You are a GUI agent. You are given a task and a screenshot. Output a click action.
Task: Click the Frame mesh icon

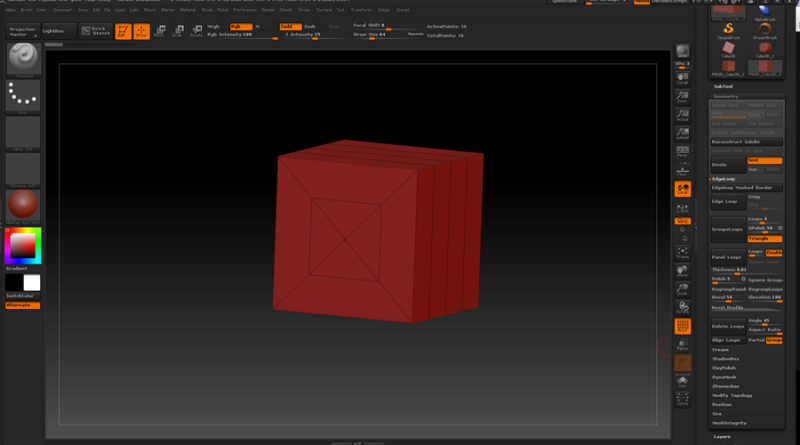[x=683, y=253]
